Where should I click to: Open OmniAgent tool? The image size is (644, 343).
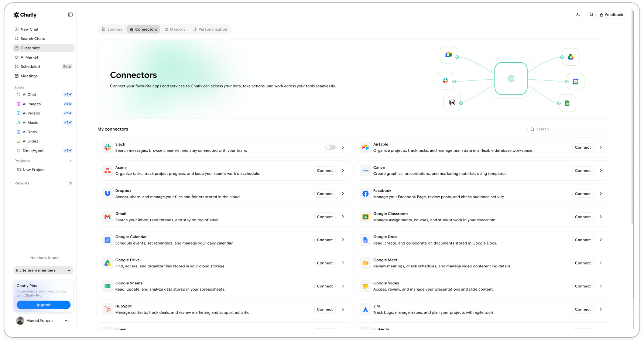tap(43, 150)
